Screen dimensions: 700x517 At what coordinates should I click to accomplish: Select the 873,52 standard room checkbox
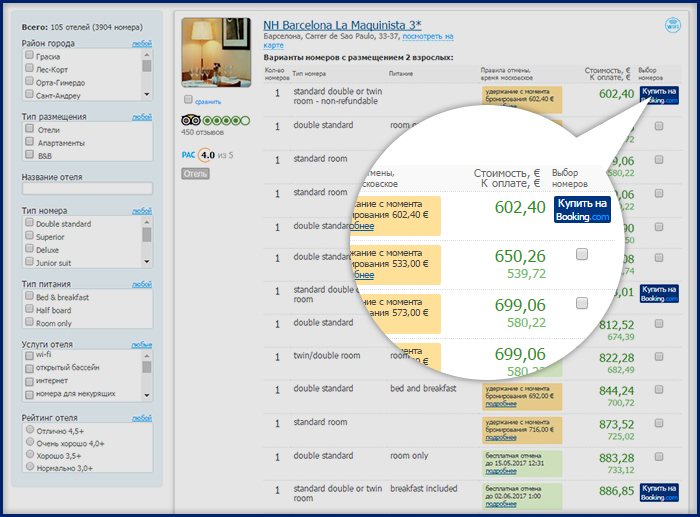tap(658, 423)
